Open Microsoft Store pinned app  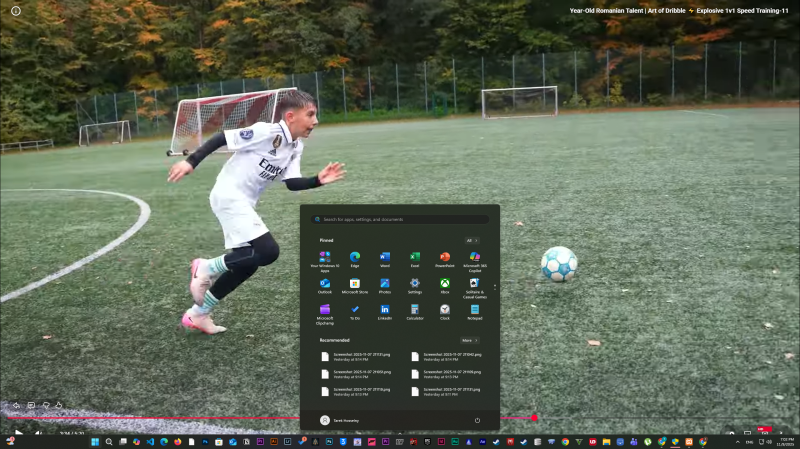click(x=354, y=284)
